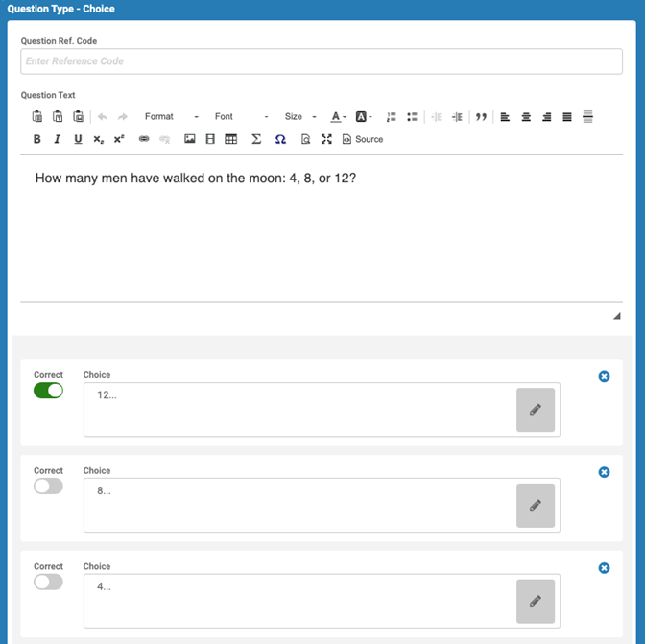Screen dimensions: 645x644
Task: Mark choice 8 as correct
Action: 49,486
